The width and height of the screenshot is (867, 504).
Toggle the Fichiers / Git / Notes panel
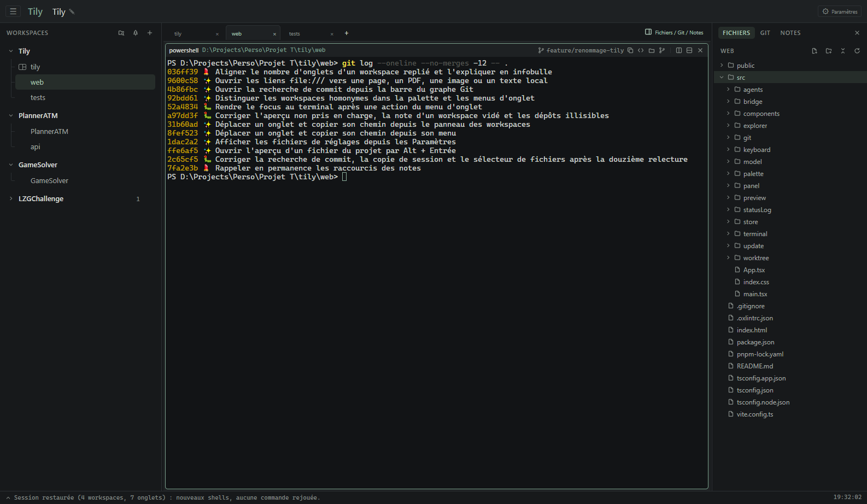tap(674, 33)
